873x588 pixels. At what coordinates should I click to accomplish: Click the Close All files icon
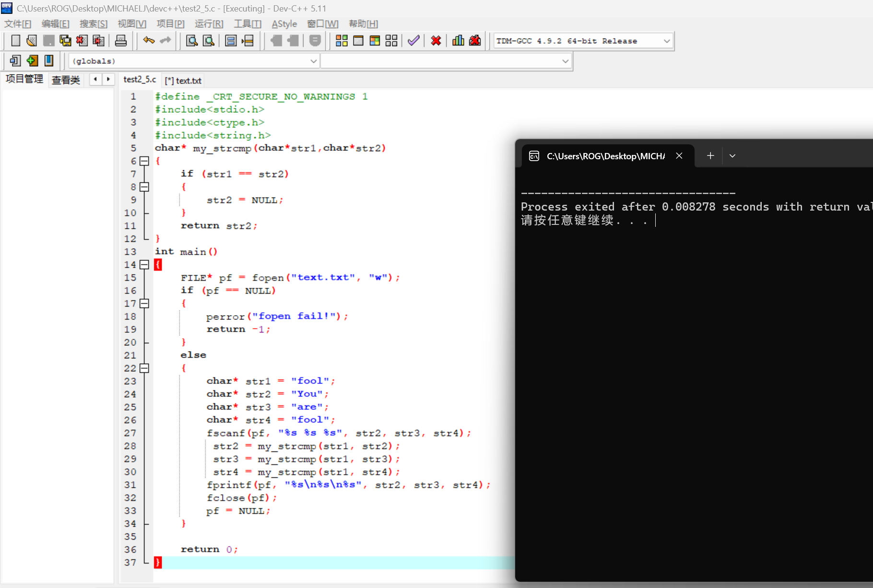(98, 41)
